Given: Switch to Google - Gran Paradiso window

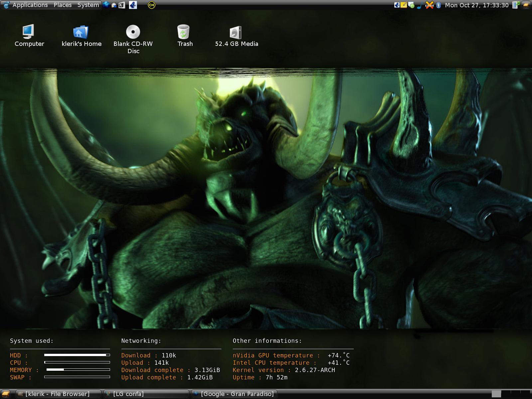Looking at the screenshot, I should pos(234,394).
